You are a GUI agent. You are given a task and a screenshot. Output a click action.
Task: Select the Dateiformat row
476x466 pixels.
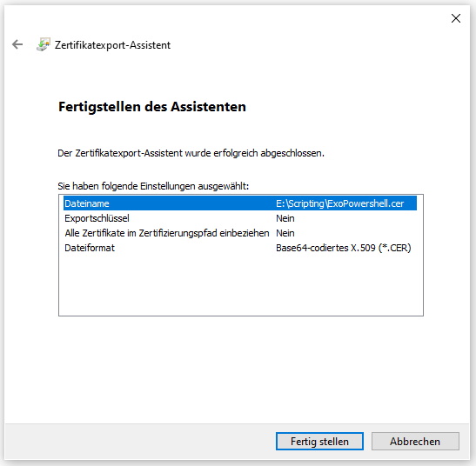[x=240, y=248]
